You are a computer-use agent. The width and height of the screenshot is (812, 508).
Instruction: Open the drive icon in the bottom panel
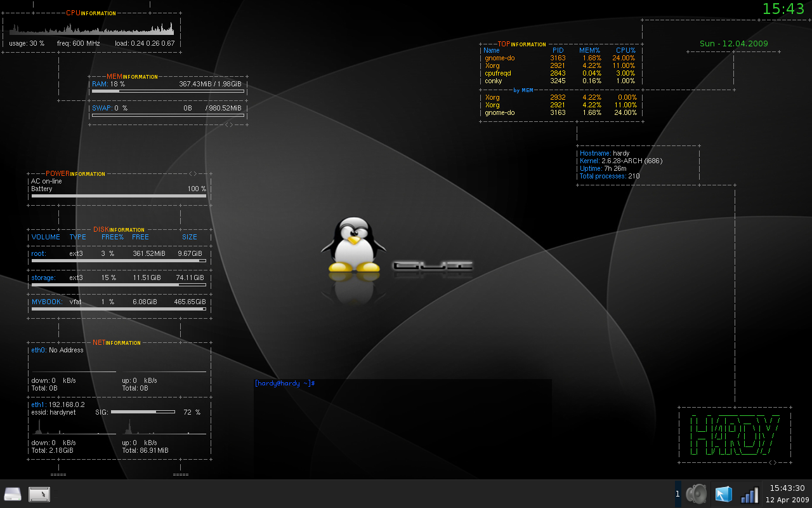click(x=13, y=494)
